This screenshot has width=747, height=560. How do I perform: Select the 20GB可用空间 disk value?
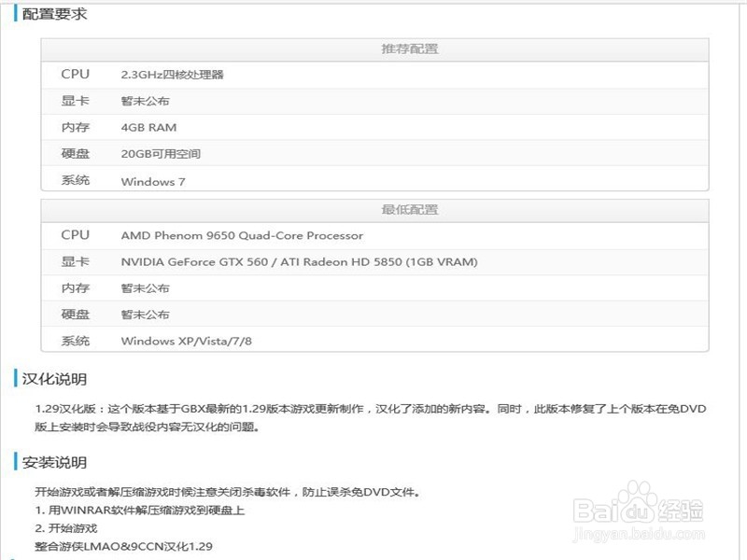point(161,154)
